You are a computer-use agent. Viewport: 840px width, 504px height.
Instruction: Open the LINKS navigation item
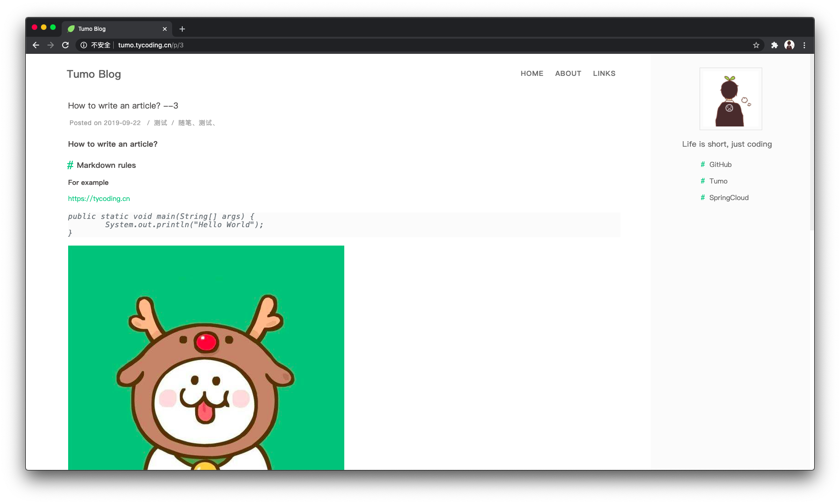(x=604, y=74)
